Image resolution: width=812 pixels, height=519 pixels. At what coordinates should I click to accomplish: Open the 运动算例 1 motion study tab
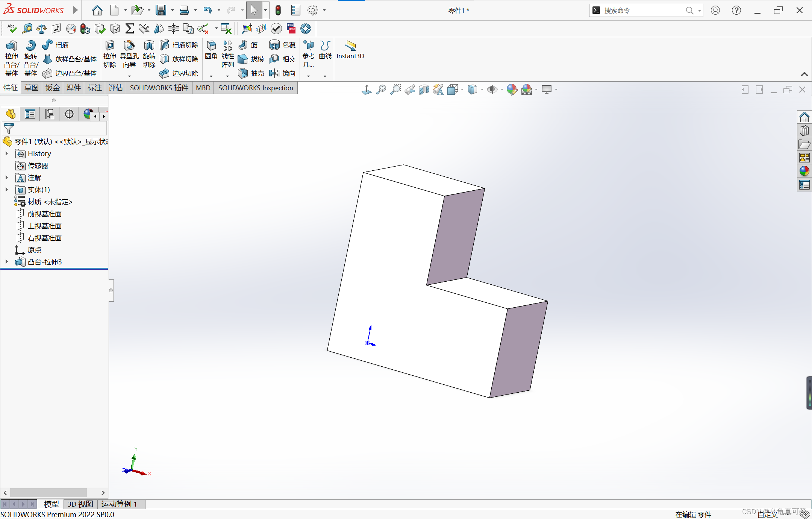coord(119,504)
